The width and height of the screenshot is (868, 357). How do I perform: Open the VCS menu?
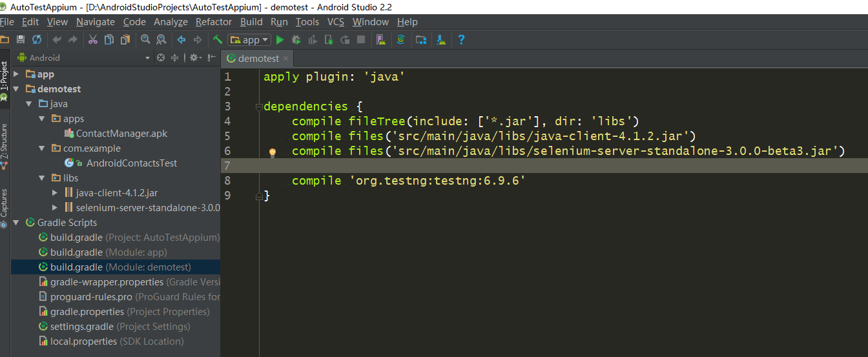click(336, 22)
